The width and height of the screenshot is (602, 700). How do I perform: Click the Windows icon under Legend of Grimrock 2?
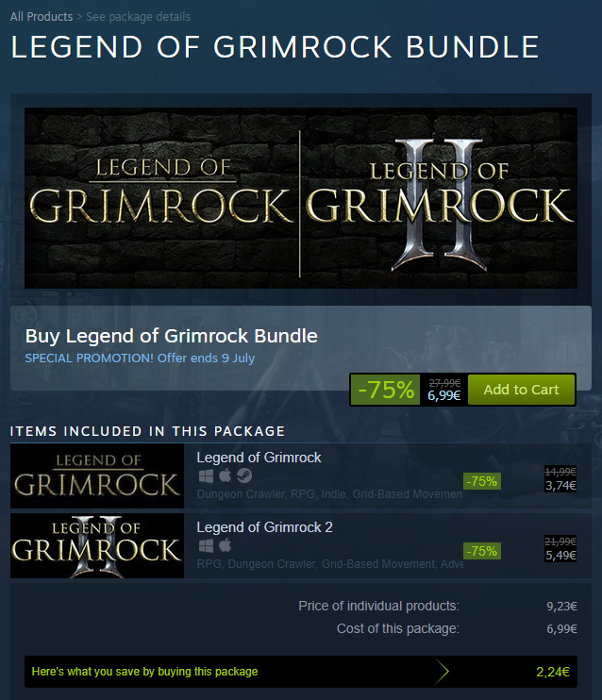point(206,545)
